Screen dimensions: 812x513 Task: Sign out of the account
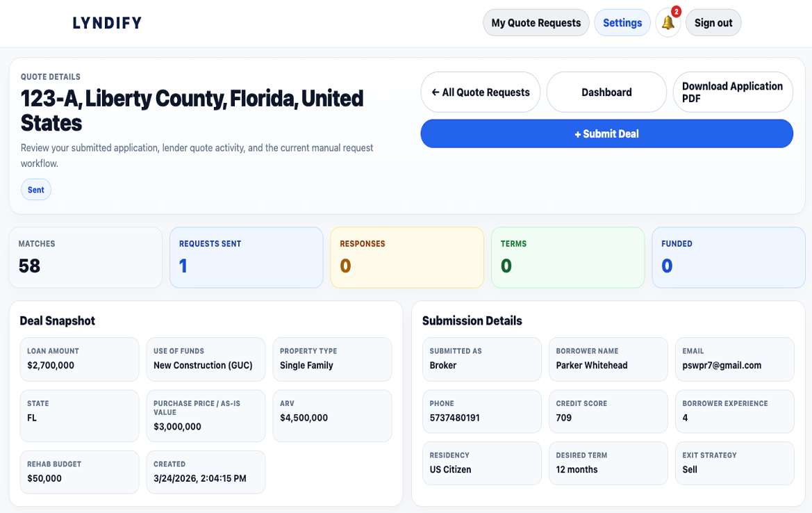[x=713, y=22]
